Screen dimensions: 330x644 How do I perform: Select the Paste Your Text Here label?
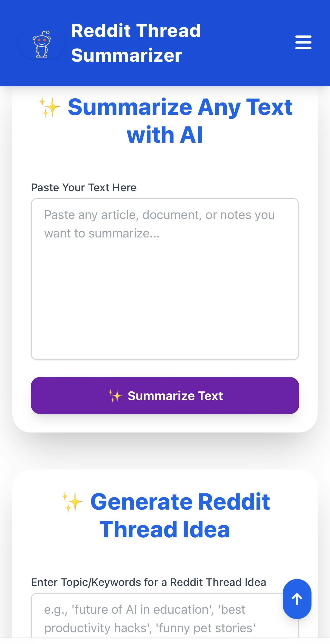pos(84,187)
